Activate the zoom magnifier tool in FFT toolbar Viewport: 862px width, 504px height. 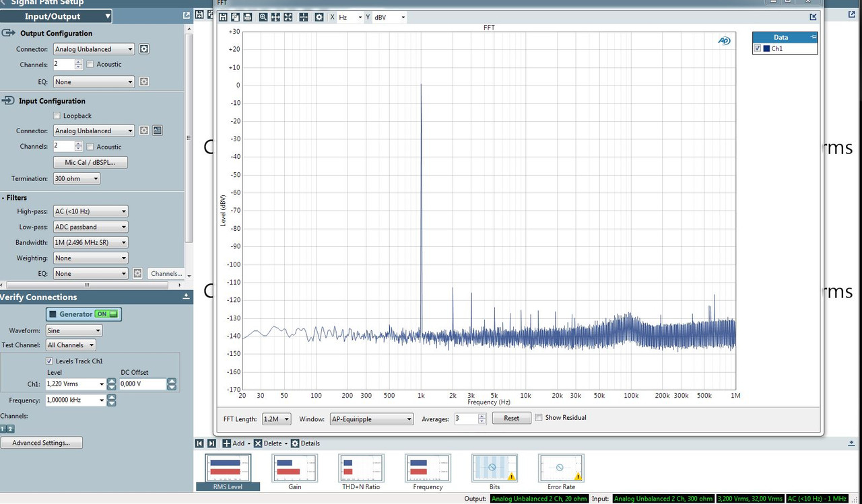coord(263,17)
